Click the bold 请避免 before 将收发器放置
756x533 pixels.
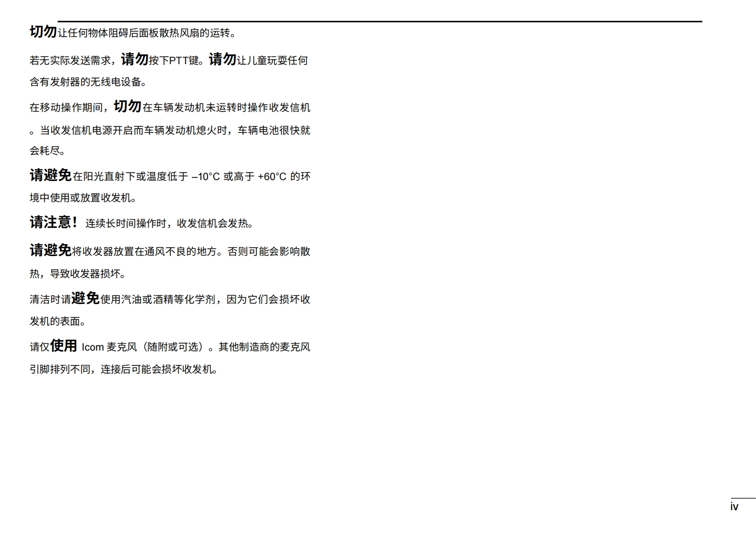pos(50,250)
